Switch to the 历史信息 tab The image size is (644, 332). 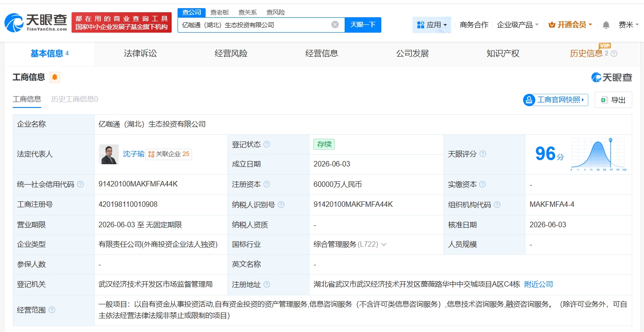point(586,54)
